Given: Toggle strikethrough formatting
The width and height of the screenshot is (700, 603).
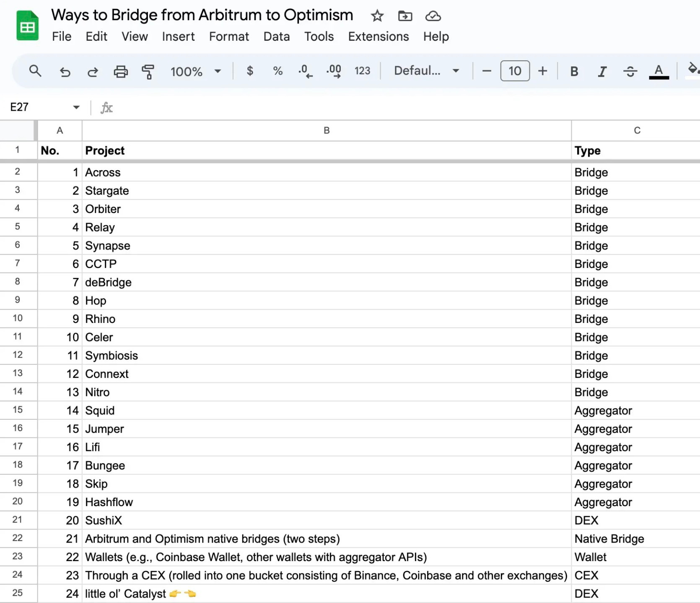Looking at the screenshot, I should 630,72.
